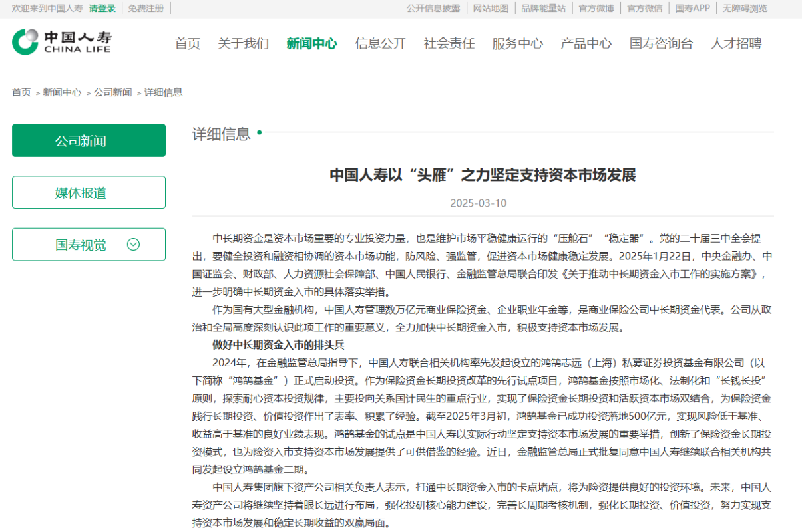
Task: Go to 首页 in main navigation
Action: [187, 44]
